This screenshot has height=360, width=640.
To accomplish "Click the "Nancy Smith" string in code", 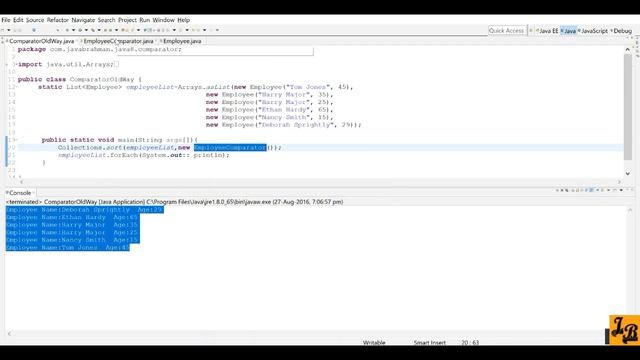I will [284, 117].
